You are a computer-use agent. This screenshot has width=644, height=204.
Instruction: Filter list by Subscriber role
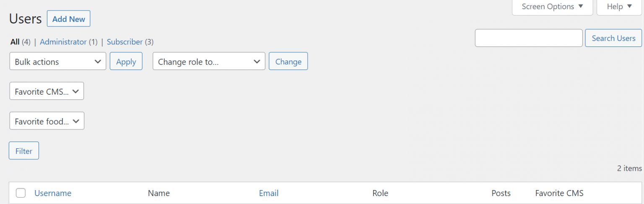pos(125,42)
